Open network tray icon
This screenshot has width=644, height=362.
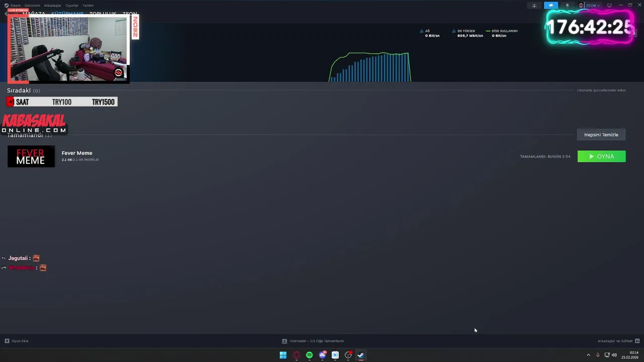607,355
